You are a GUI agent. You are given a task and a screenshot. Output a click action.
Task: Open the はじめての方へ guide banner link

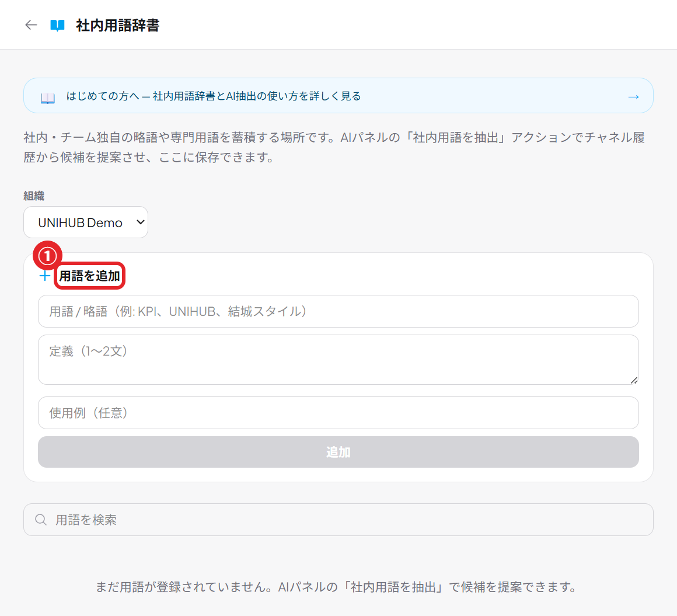[x=338, y=96]
